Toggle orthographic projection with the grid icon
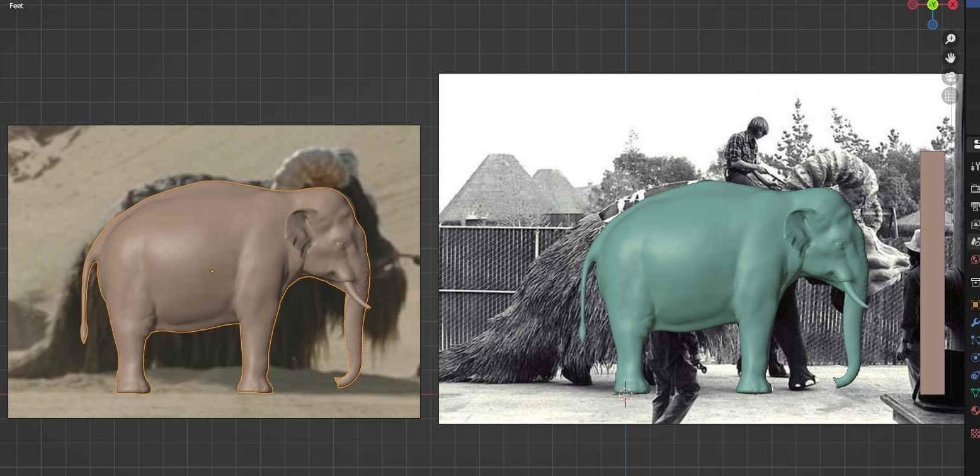Image resolution: width=980 pixels, height=476 pixels. [x=950, y=95]
